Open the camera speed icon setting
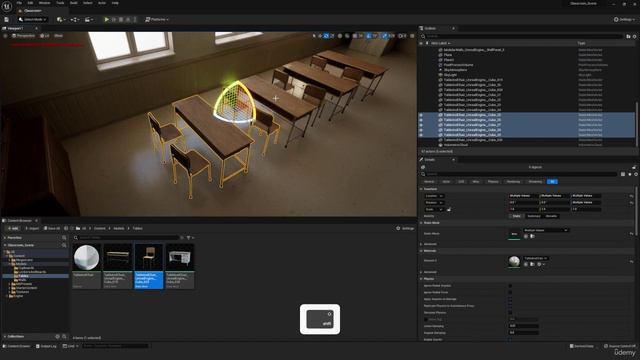This screenshot has height=360, width=640. (x=402, y=36)
